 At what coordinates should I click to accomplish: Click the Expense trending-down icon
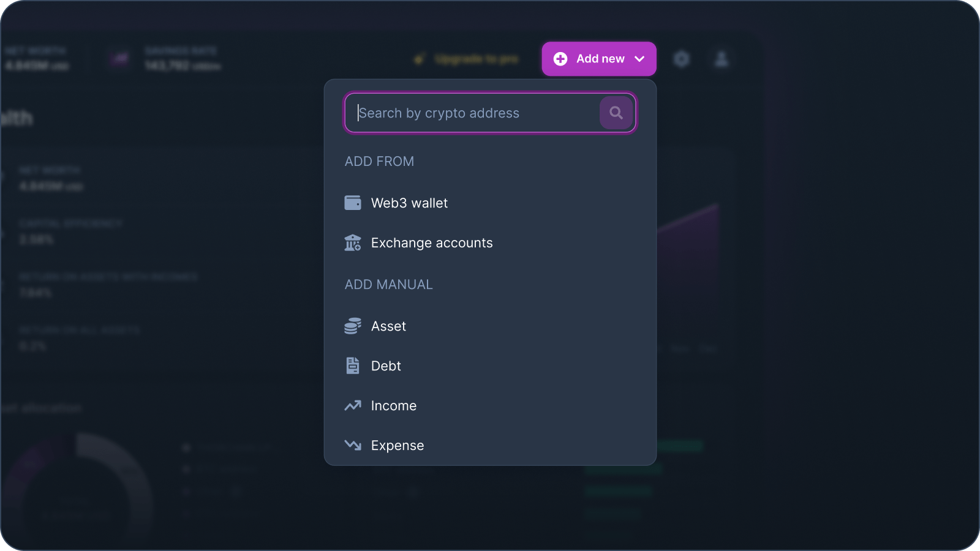click(353, 445)
